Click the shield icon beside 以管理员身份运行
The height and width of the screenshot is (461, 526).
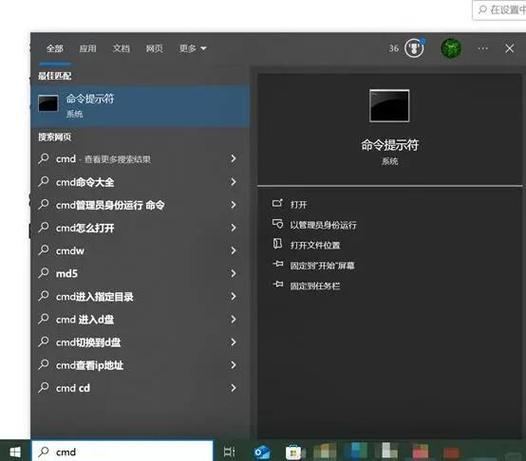(277, 224)
